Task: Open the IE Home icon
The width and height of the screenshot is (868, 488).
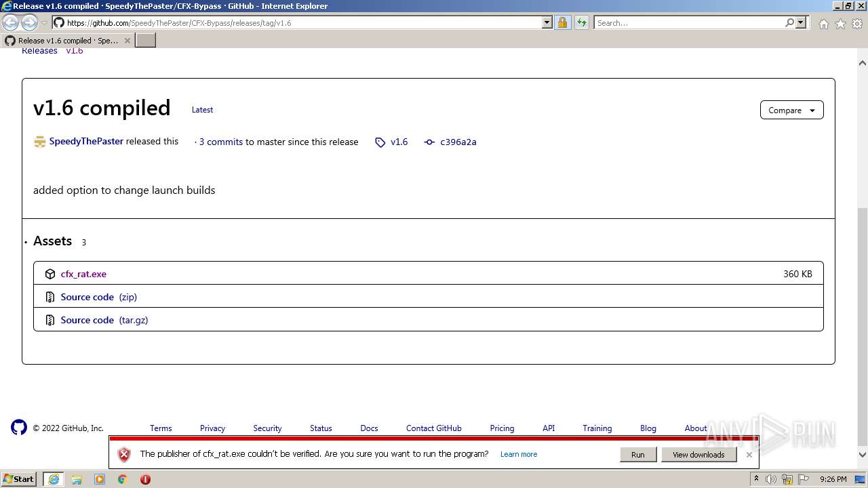Action: [x=823, y=24]
